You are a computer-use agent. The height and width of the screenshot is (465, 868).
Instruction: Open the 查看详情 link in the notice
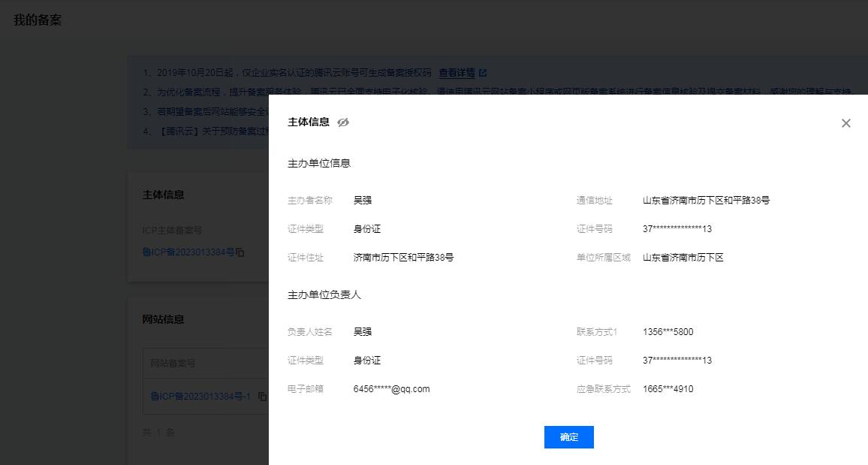click(457, 73)
